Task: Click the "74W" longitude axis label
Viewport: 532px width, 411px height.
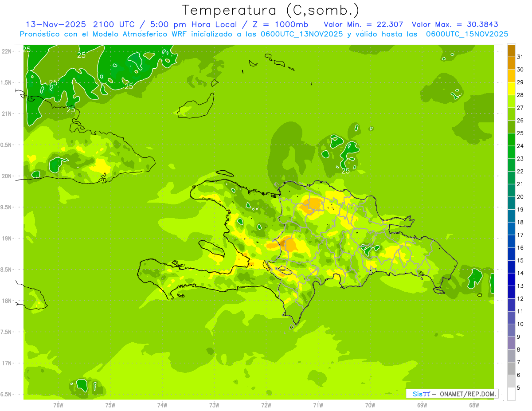Action: coord(162,405)
